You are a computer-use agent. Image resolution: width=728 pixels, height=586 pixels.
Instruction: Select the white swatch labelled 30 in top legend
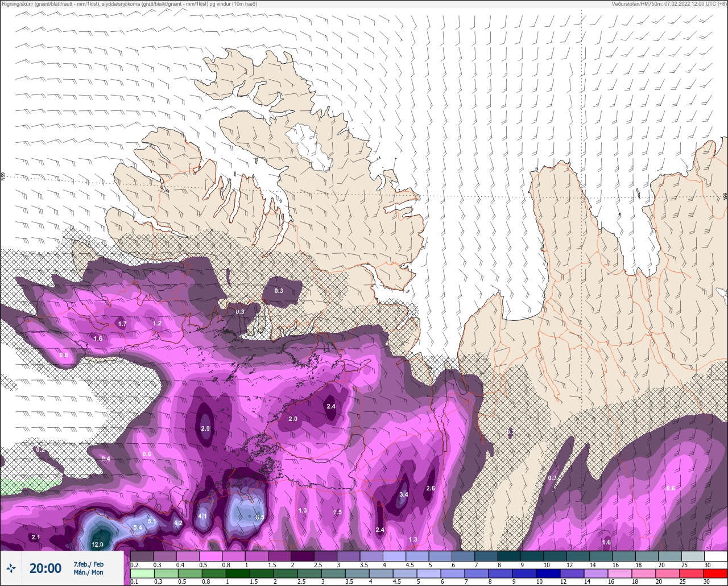tap(715, 556)
